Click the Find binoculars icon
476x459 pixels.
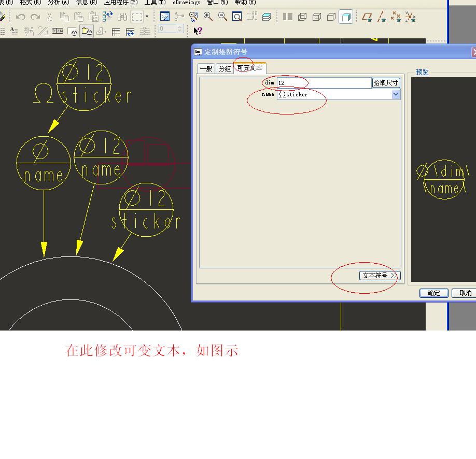(x=122, y=17)
